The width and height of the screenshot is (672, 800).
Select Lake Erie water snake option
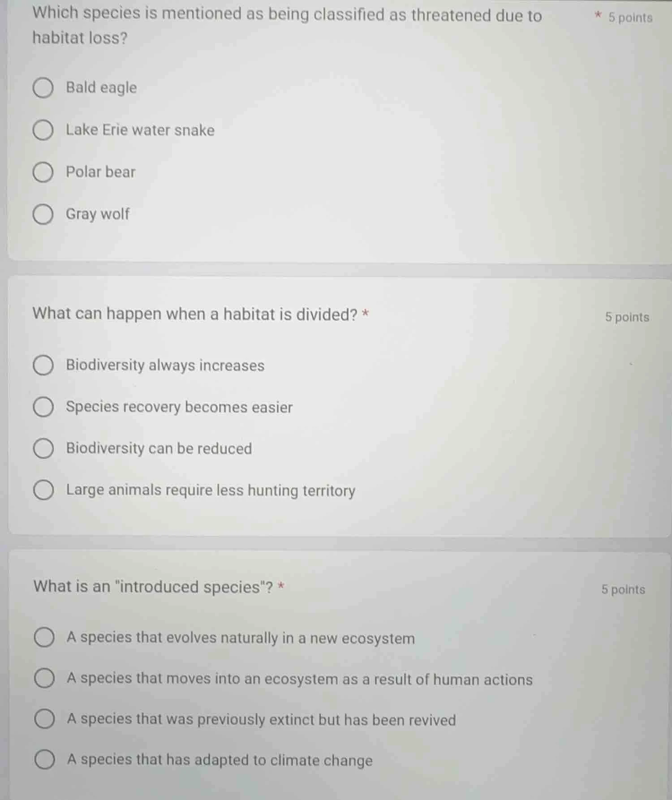pyautogui.click(x=43, y=130)
